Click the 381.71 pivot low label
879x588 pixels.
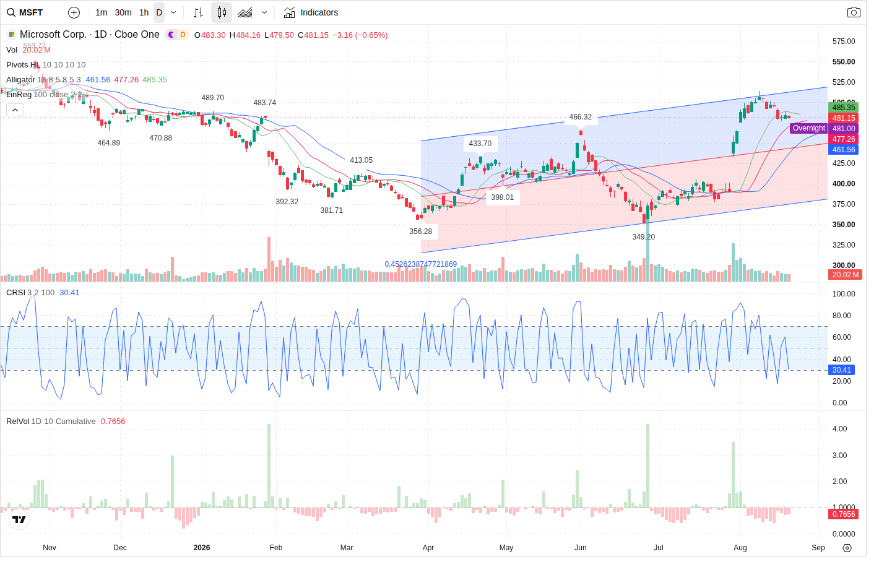(332, 210)
